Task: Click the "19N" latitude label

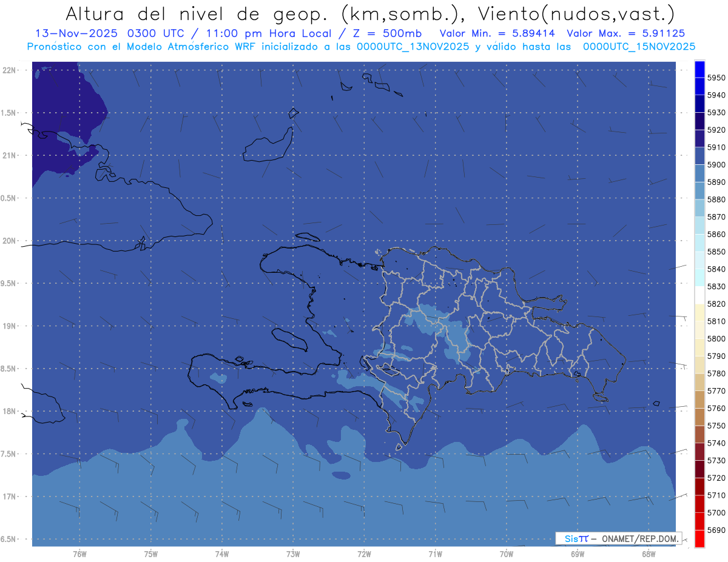Action: pos(10,326)
